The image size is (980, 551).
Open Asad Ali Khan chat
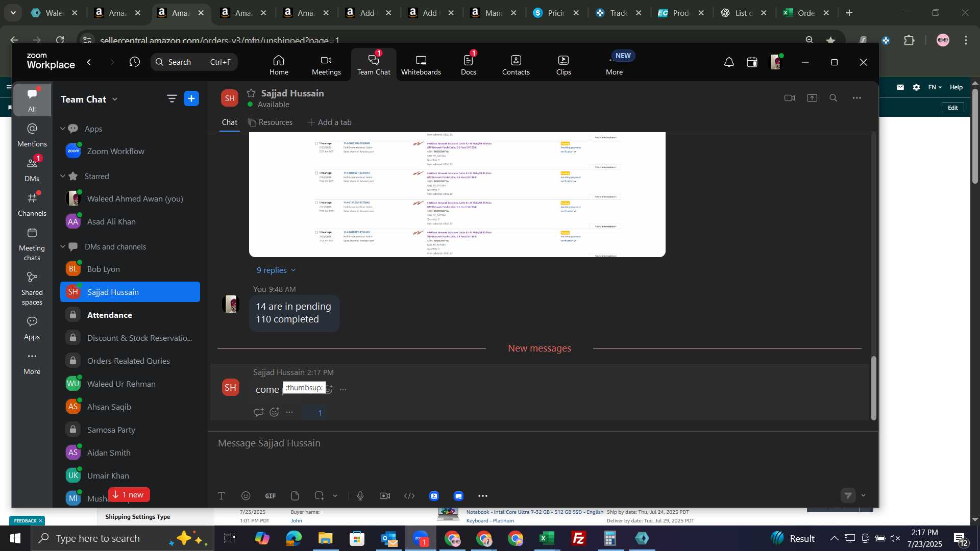tap(130, 221)
